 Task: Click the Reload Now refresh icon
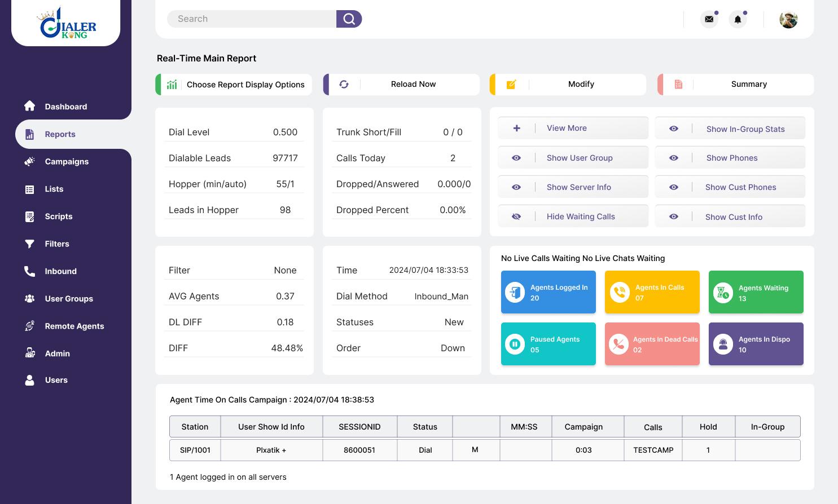click(344, 85)
